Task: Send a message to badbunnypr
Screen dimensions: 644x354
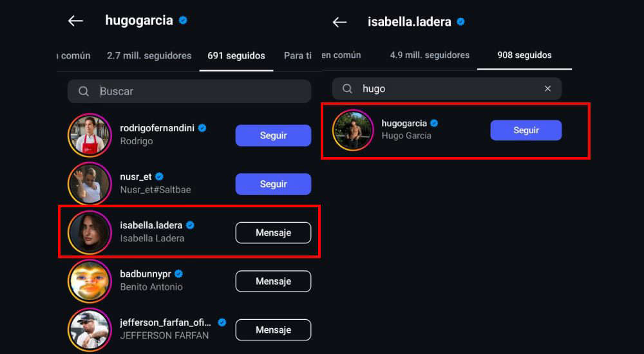Action: pyautogui.click(x=273, y=281)
